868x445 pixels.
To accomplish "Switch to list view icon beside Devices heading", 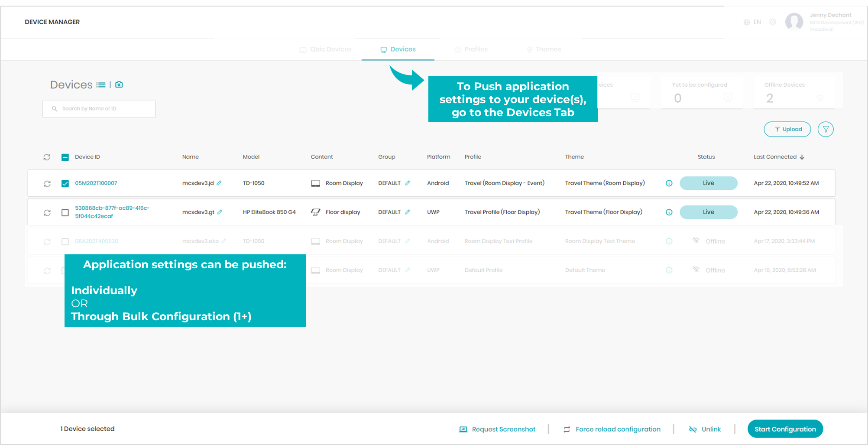I will (101, 85).
